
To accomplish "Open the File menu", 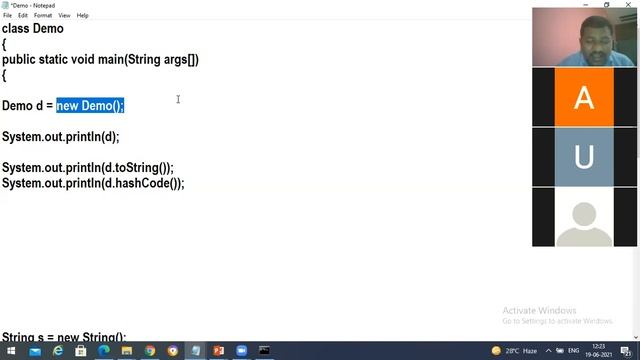I will pos(7,16).
